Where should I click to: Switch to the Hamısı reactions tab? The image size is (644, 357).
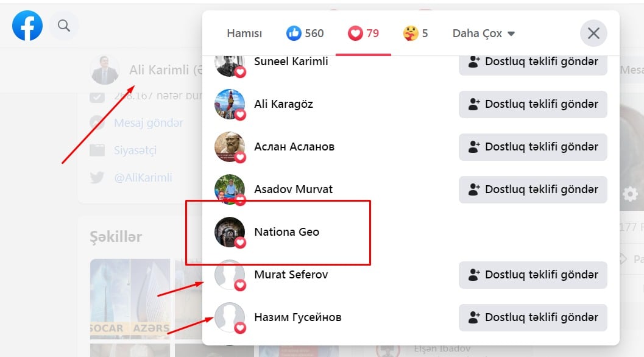click(x=244, y=34)
